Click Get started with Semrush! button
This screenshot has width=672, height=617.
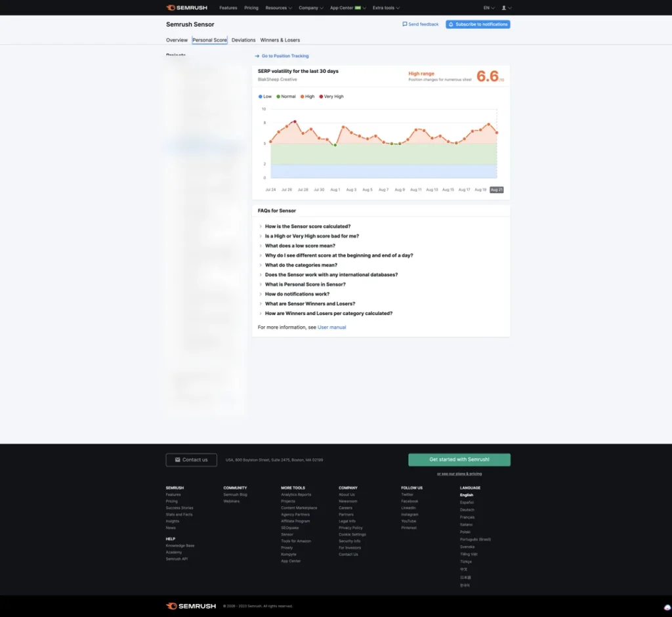pos(459,459)
